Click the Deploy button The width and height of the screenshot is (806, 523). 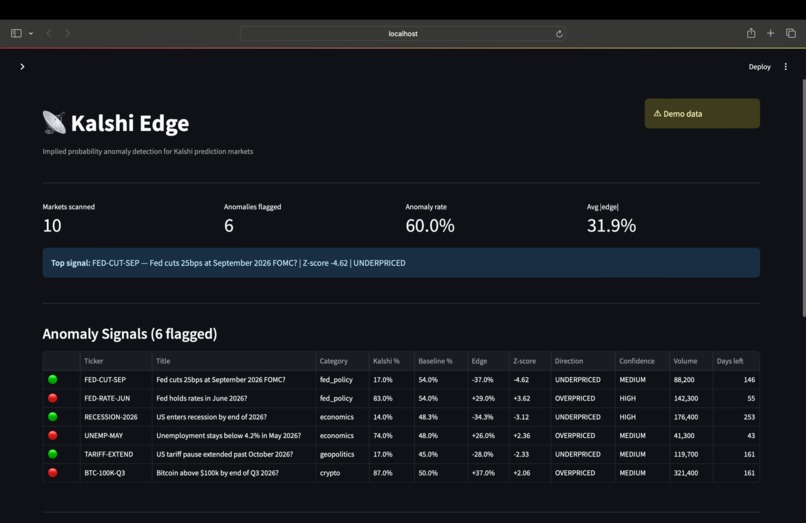point(759,67)
